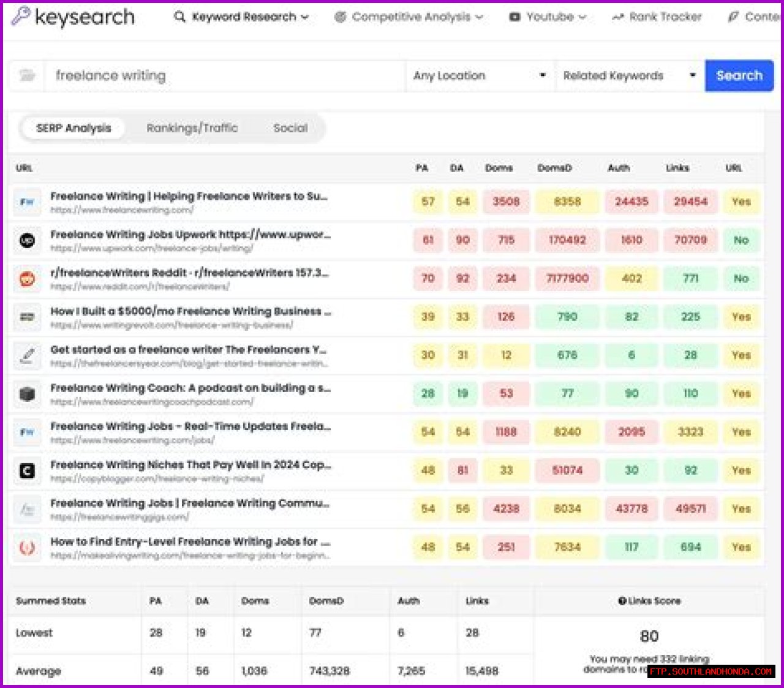This screenshot has height=688, width=784.
Task: Open the Keyword Research menu
Action: 241,17
